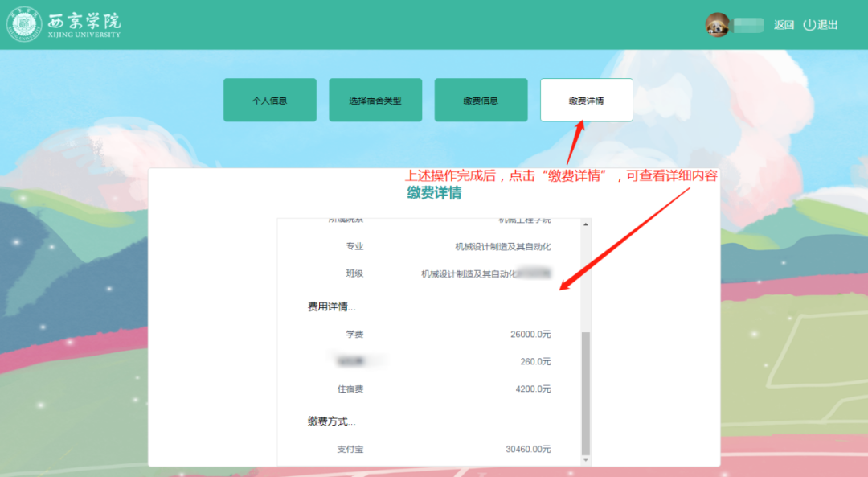Switch to the 个人信息 tab

(270, 100)
